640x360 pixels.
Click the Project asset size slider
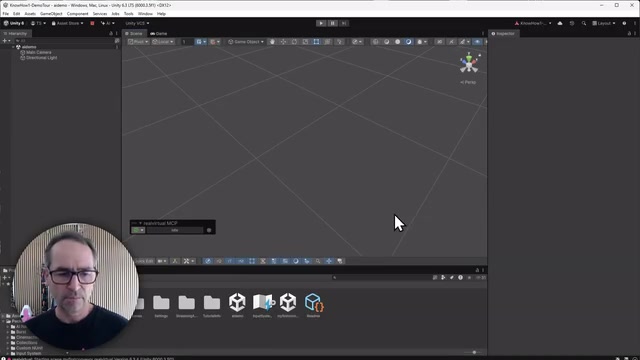pos(474,352)
